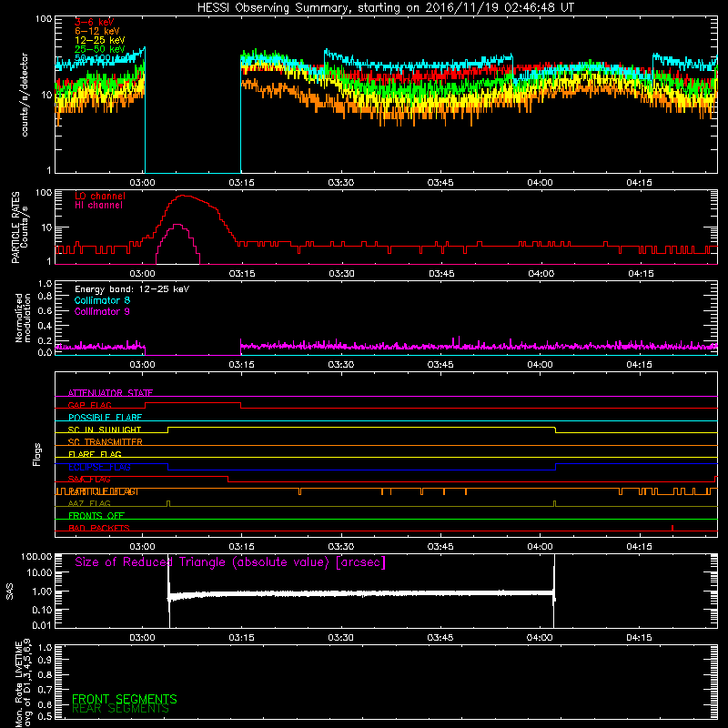Click the GAP_FLAG label

pos(89,405)
